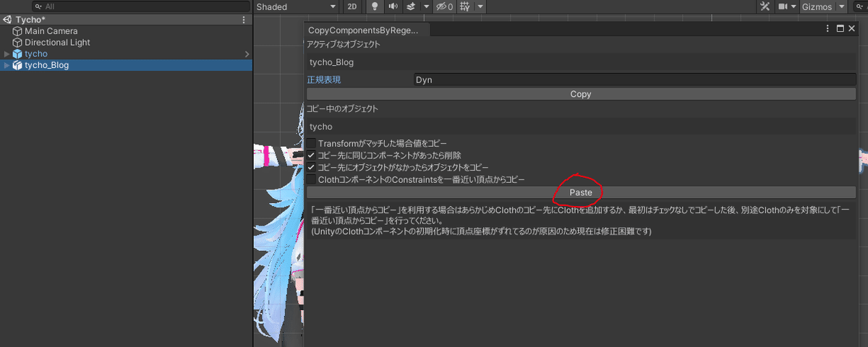This screenshot has height=347, width=868.
Task: Close the CopyComponentsByRegex window
Action: (851, 29)
